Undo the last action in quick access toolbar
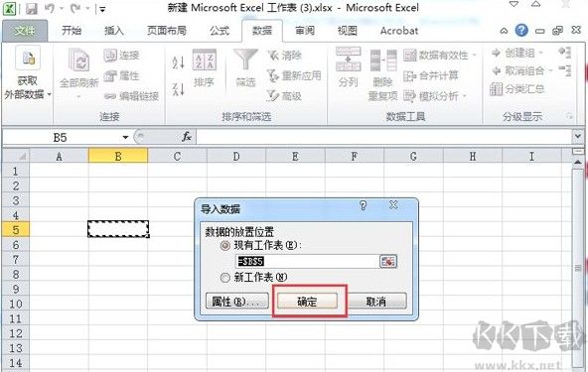Viewport: 588px width, 372px height. tap(49, 8)
